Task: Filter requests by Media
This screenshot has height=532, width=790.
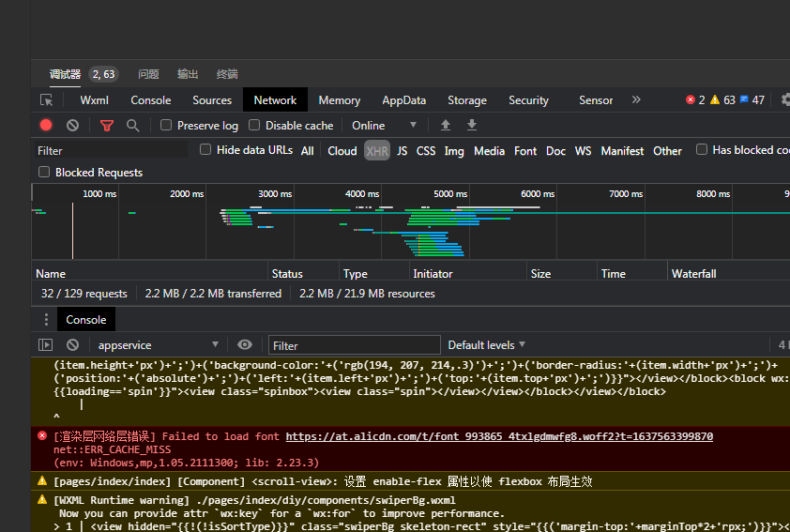Action: coord(489,151)
